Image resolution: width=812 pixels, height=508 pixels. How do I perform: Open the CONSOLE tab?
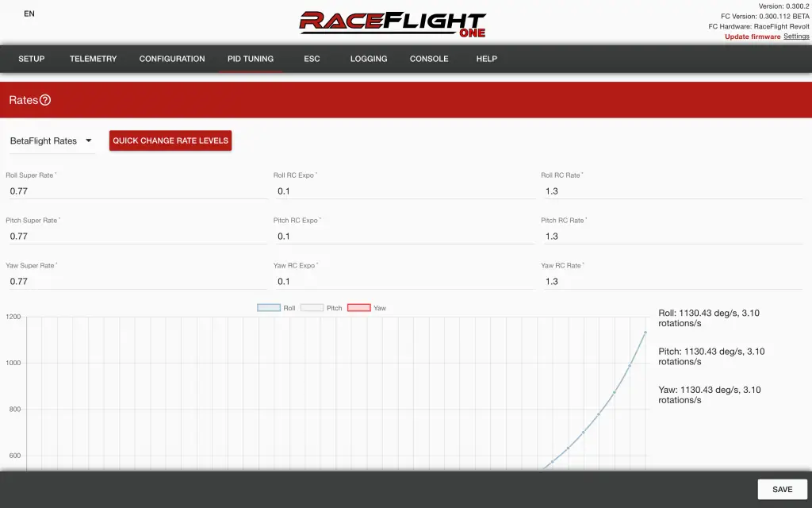tap(428, 59)
